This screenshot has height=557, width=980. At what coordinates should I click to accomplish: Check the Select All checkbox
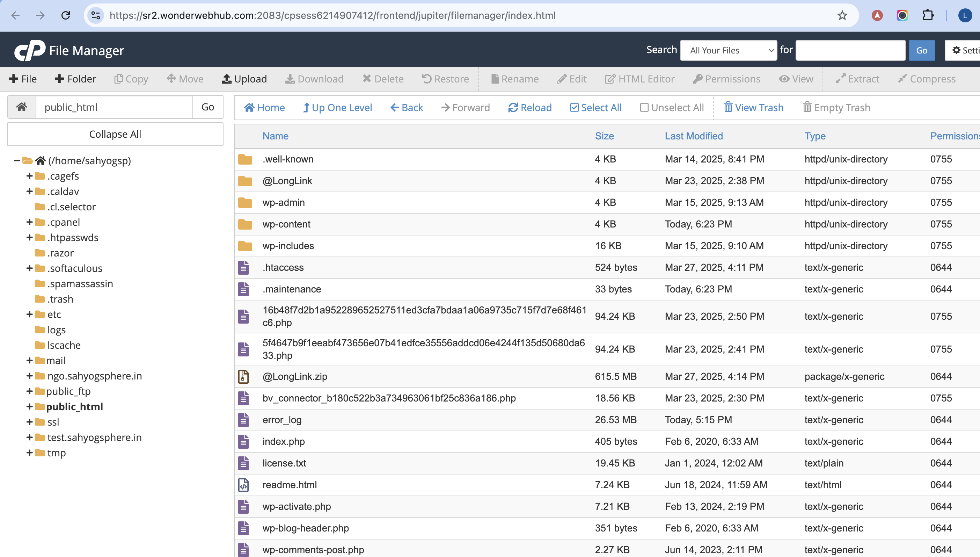pos(574,108)
